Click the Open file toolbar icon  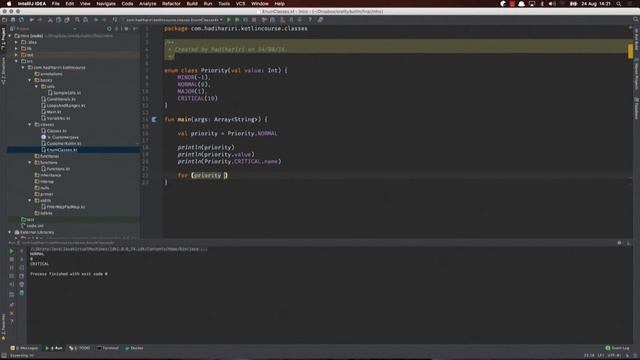[4, 20]
